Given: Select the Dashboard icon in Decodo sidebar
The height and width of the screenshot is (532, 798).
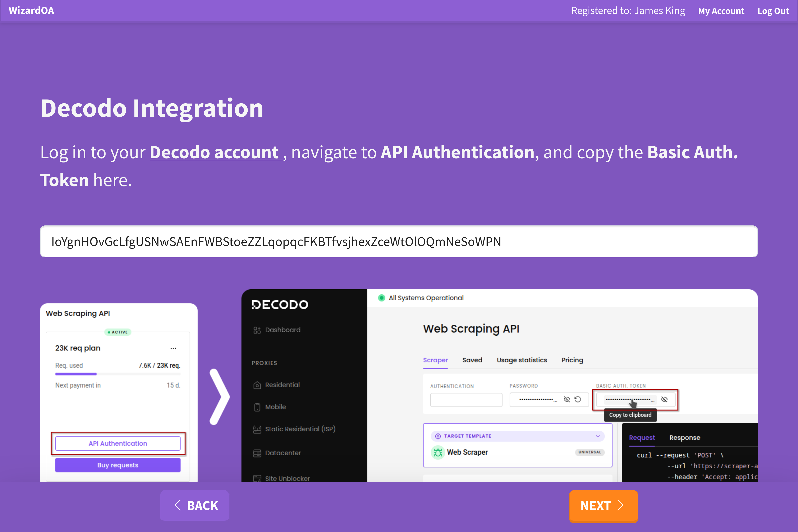Looking at the screenshot, I should [257, 329].
